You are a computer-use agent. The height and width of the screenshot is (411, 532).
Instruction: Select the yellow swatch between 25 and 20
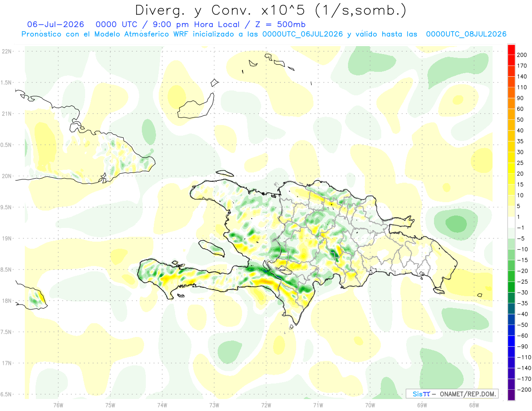[512, 168]
